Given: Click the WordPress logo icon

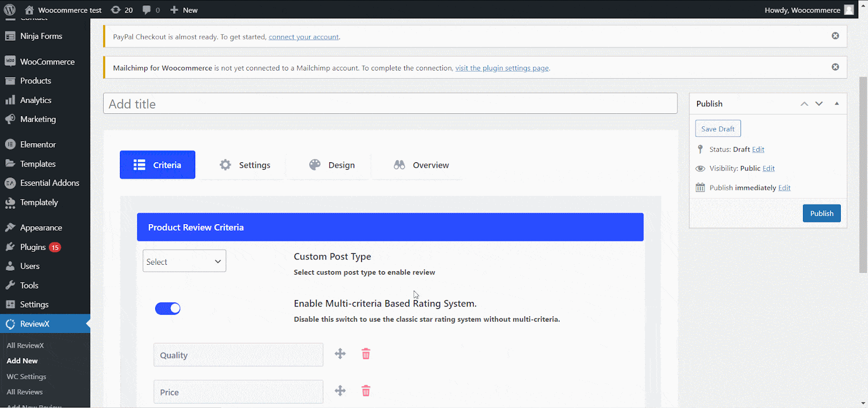Looking at the screenshot, I should pos(10,10).
